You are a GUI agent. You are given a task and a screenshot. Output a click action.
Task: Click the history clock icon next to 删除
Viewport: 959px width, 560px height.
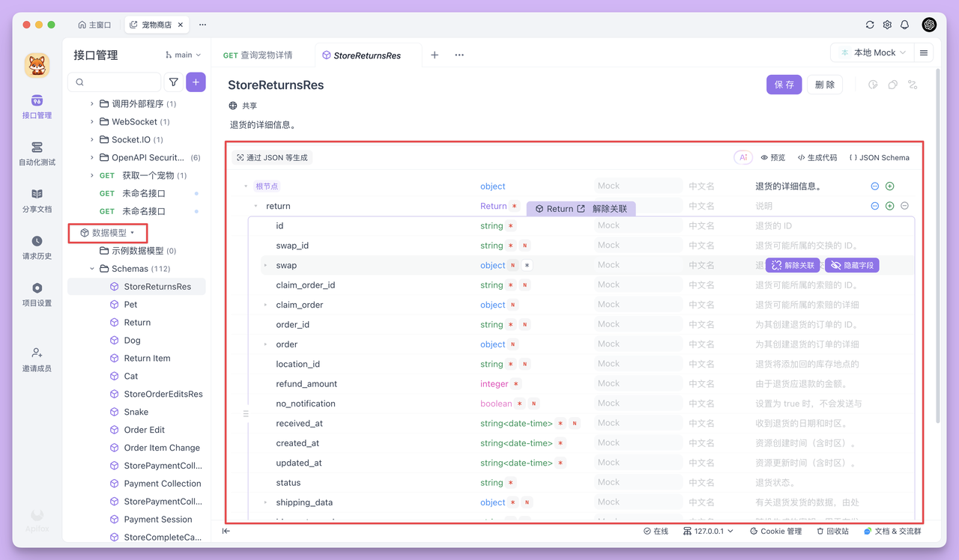coord(873,85)
